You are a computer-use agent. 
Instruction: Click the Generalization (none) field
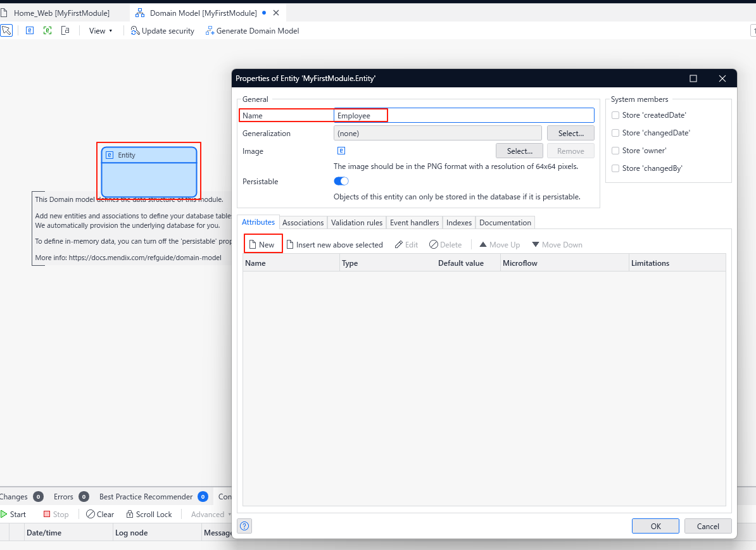tap(438, 133)
